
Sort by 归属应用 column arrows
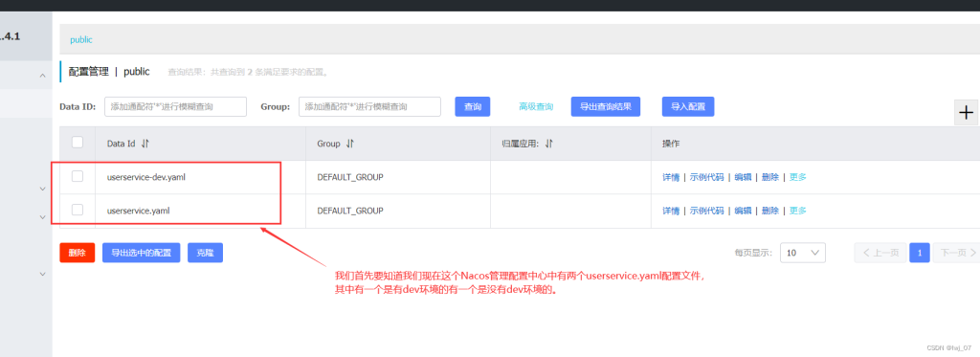tap(548, 144)
